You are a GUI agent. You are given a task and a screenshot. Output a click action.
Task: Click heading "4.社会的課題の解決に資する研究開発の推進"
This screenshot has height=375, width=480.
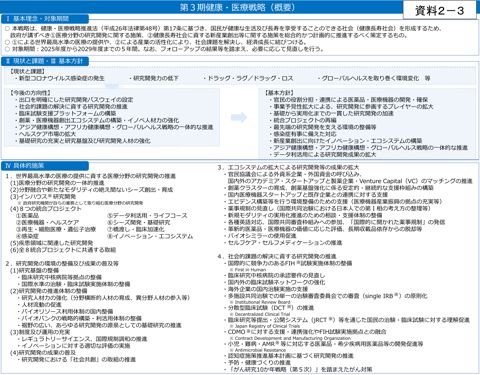pyautogui.click(x=277, y=256)
